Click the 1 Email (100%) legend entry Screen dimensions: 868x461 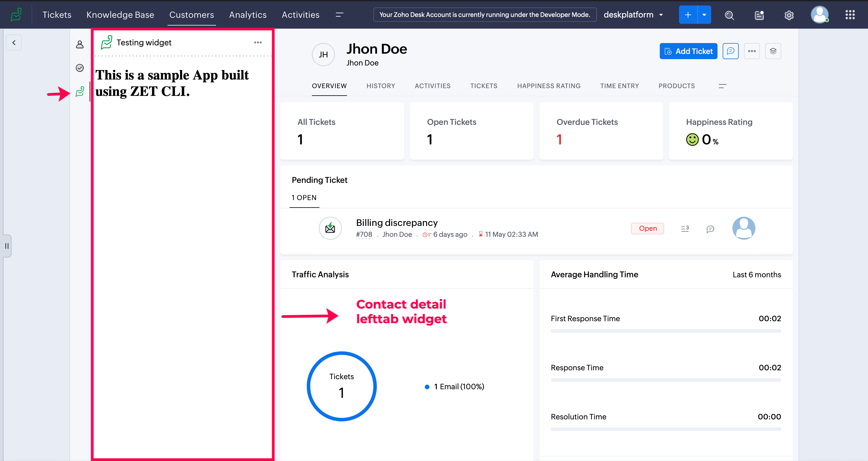[x=455, y=387]
